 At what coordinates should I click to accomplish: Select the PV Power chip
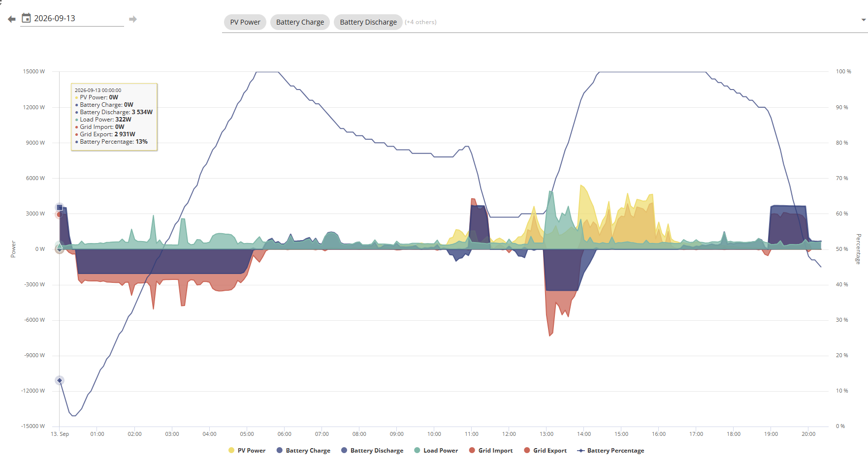(x=245, y=22)
